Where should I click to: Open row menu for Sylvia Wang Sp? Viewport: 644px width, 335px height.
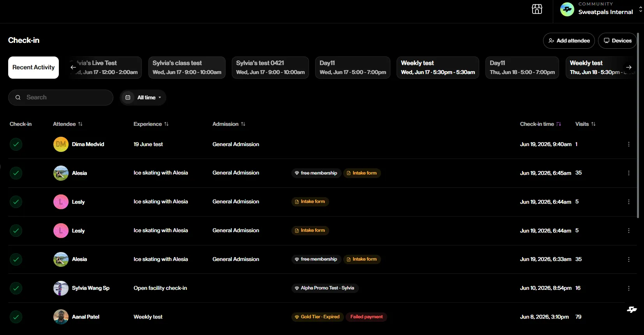(629, 288)
